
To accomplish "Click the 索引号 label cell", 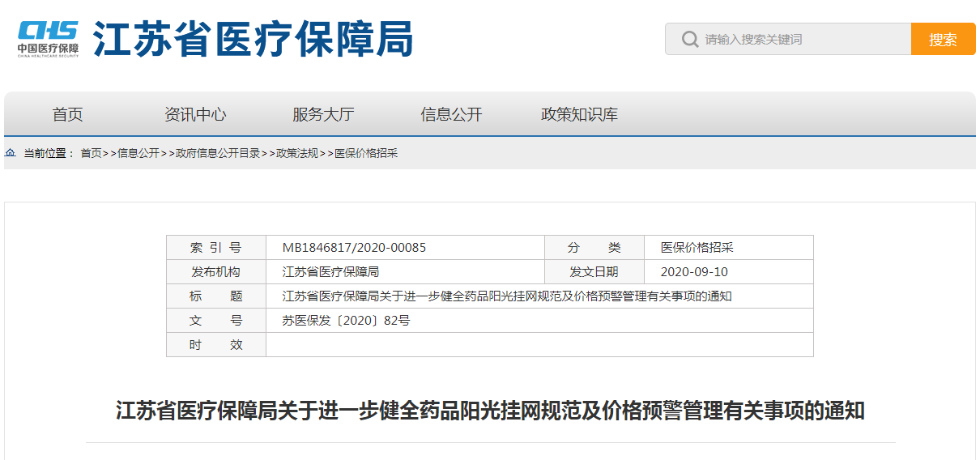I will (x=216, y=248).
